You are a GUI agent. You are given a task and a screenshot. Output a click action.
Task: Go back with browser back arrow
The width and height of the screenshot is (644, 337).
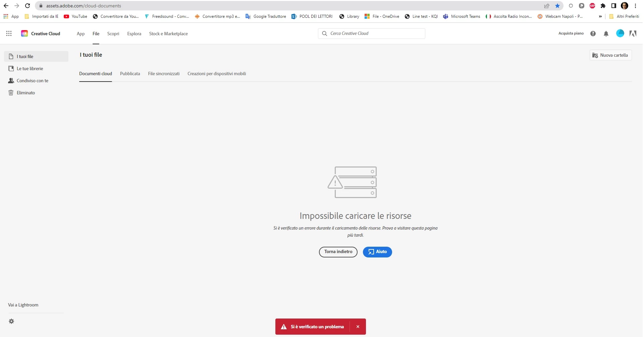pos(6,6)
